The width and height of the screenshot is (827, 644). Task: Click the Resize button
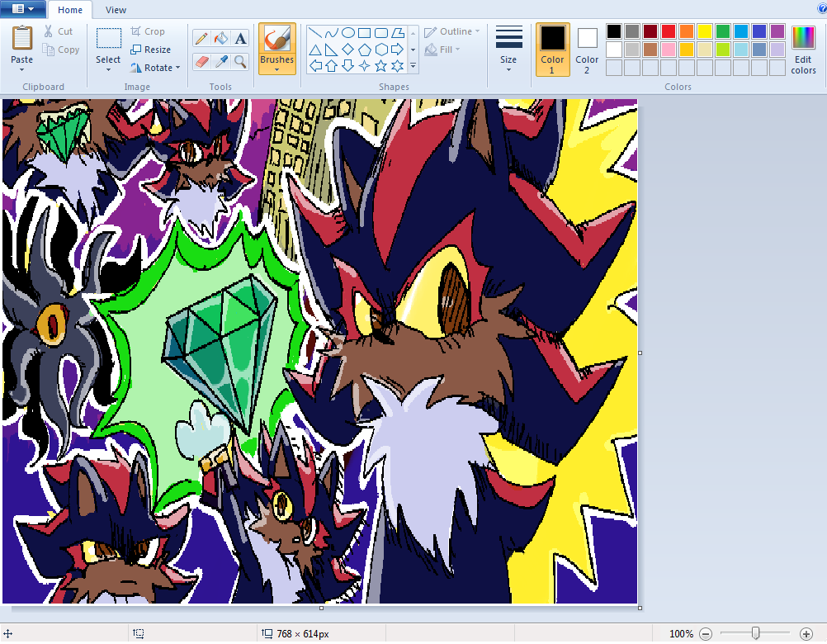coord(151,50)
